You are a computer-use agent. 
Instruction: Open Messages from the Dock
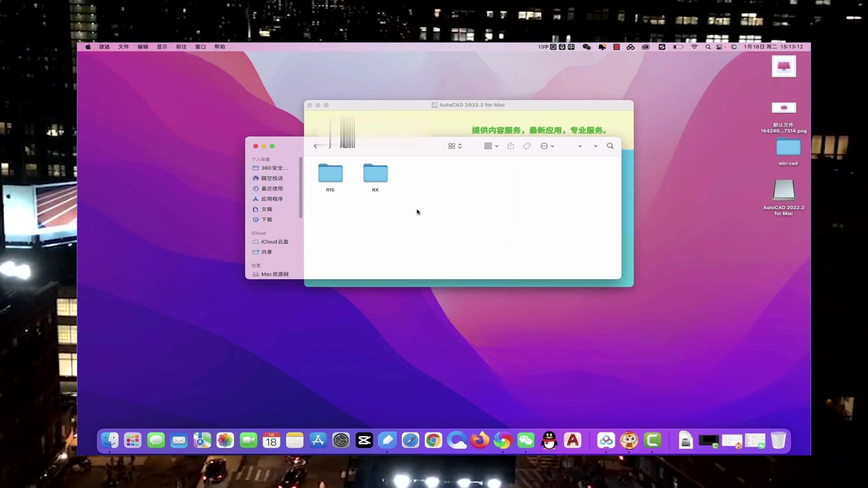156,441
